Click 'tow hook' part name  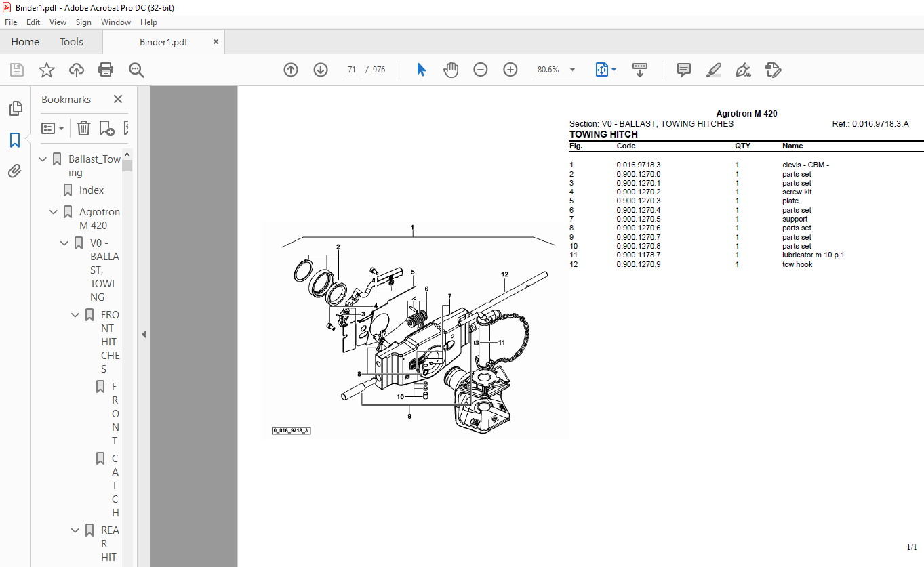click(x=797, y=264)
